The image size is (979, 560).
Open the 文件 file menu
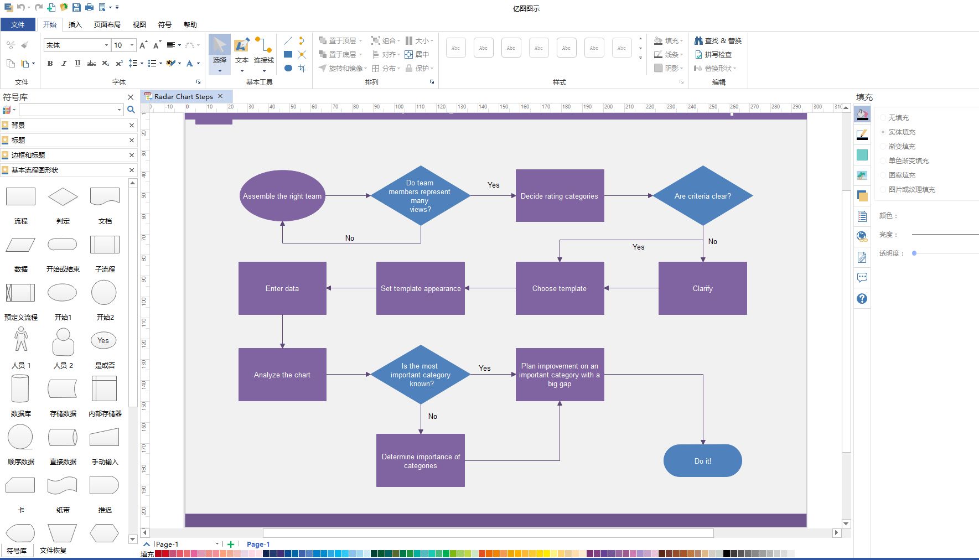pos(18,24)
